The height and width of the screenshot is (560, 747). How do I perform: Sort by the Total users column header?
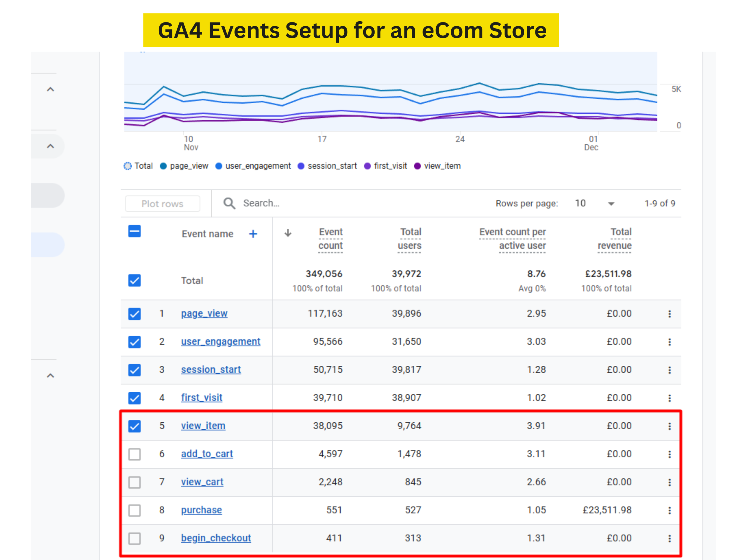coord(410,239)
